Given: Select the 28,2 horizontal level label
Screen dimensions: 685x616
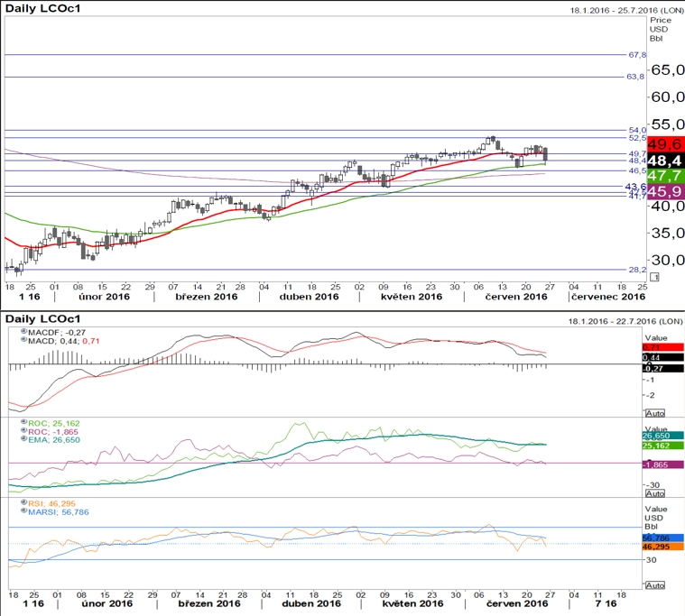Looking at the screenshot, I should 637,270.
